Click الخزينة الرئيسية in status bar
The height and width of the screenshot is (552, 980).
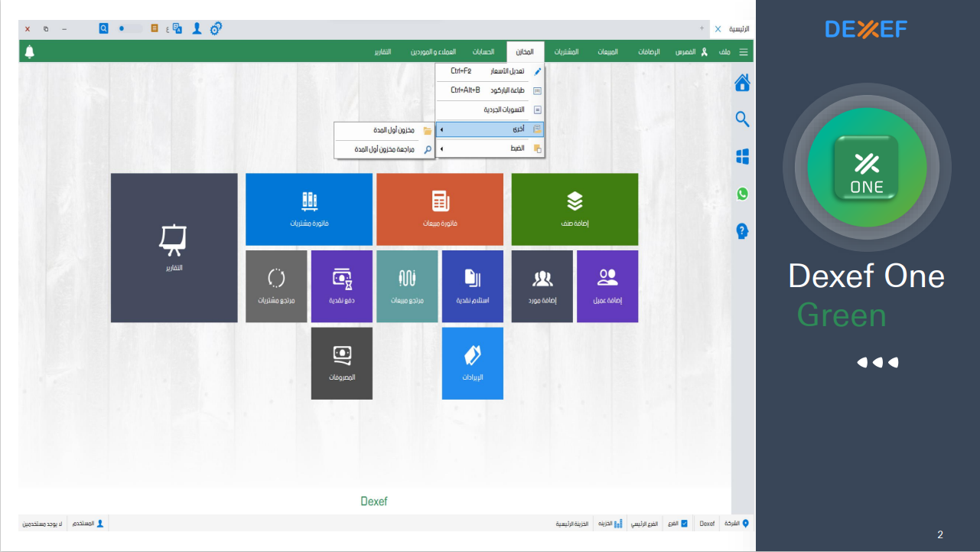[572, 524]
